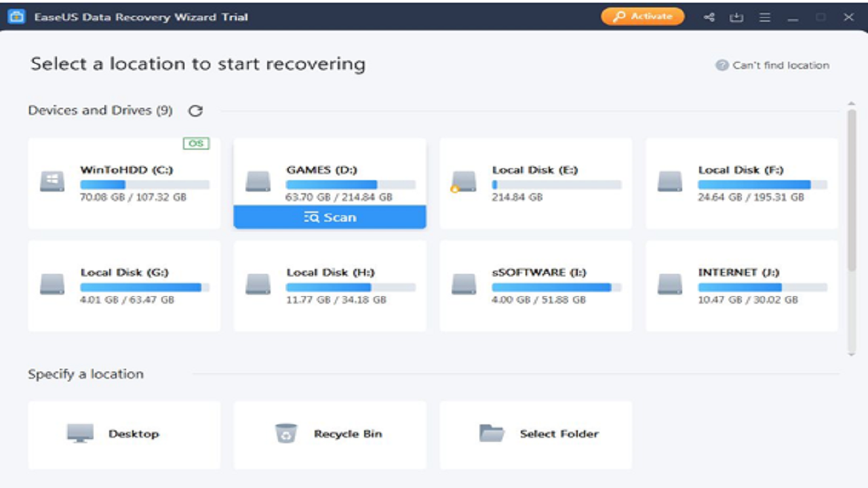Select the Local Disk (F:) drive icon

670,182
